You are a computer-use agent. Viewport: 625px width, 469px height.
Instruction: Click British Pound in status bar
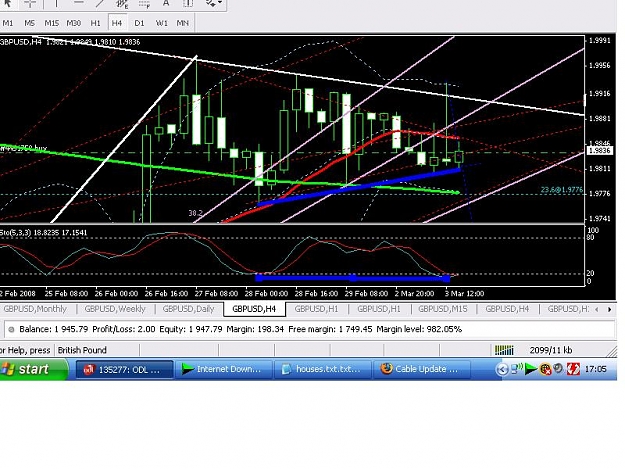82,350
